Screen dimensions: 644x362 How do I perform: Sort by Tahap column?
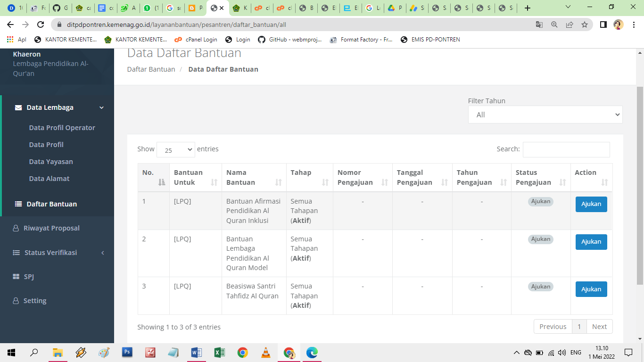click(x=310, y=177)
